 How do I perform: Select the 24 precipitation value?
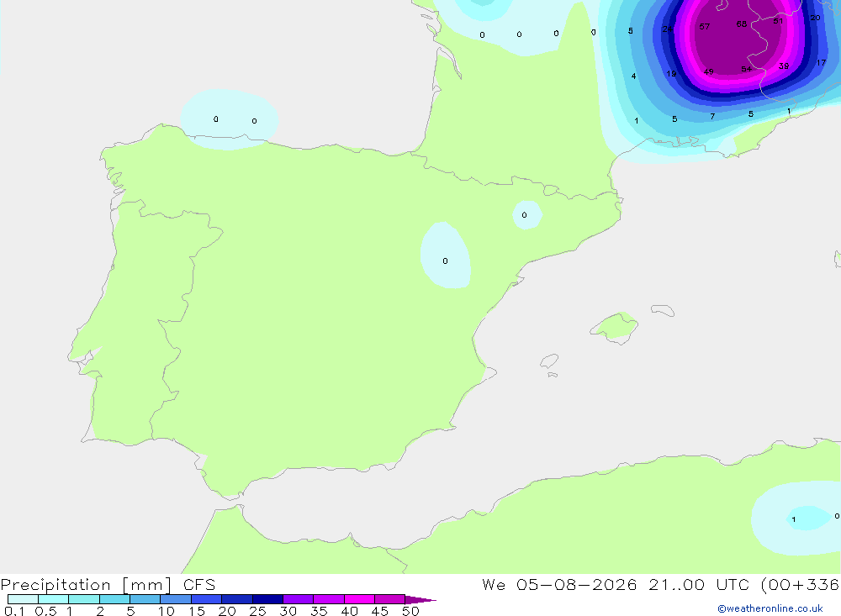pos(667,29)
